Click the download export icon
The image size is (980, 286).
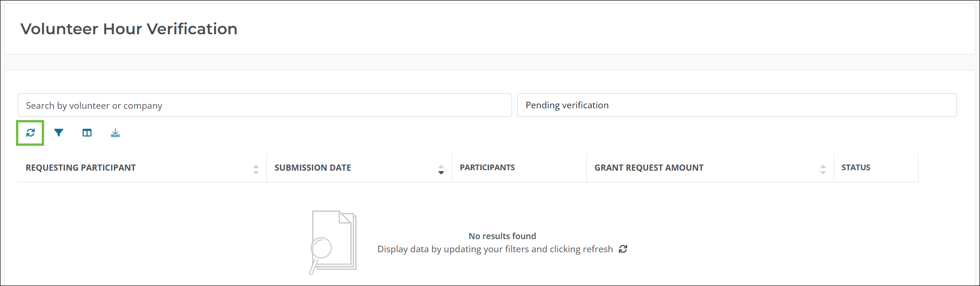tap(115, 133)
